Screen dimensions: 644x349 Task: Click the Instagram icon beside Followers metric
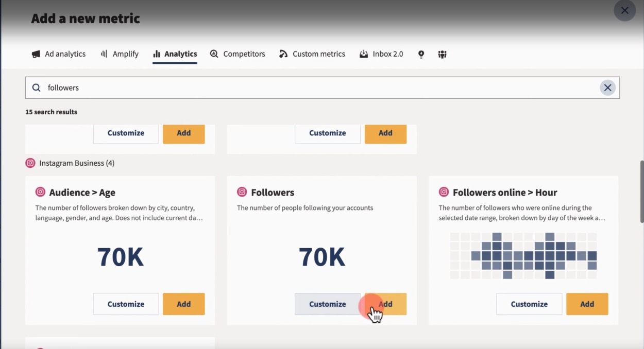pyautogui.click(x=242, y=192)
